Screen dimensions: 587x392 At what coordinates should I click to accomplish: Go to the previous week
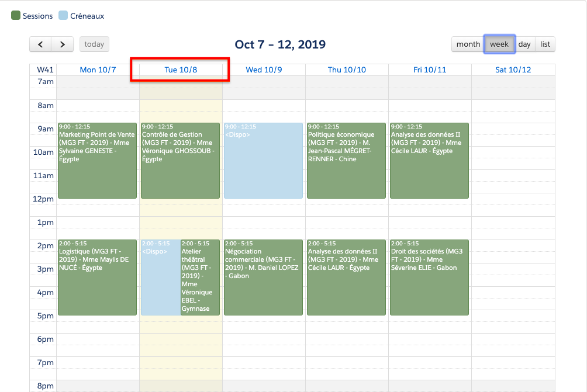[40, 44]
